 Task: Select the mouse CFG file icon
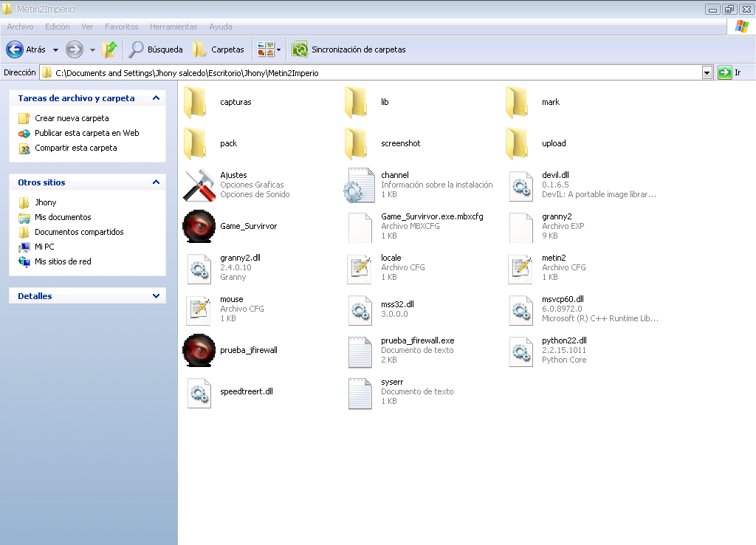(x=199, y=310)
